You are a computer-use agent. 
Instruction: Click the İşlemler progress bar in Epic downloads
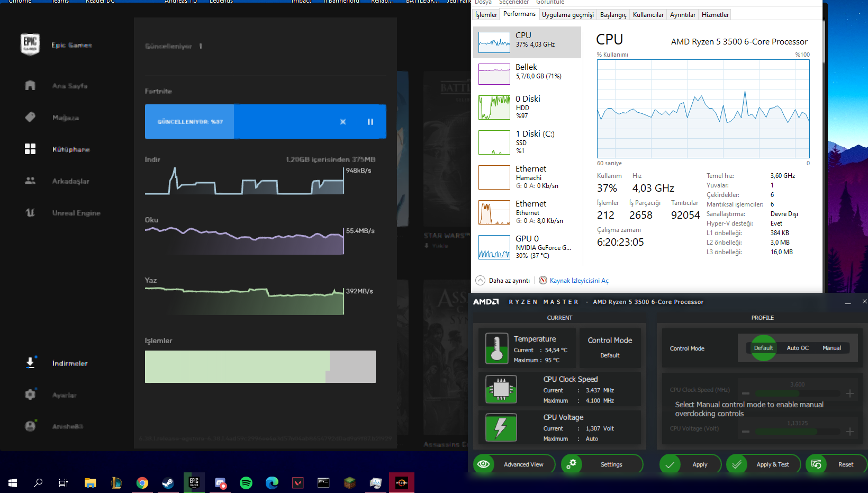[260, 366]
